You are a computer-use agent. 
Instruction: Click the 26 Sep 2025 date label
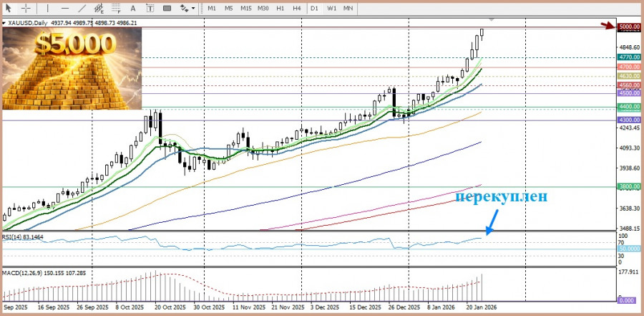92,307
